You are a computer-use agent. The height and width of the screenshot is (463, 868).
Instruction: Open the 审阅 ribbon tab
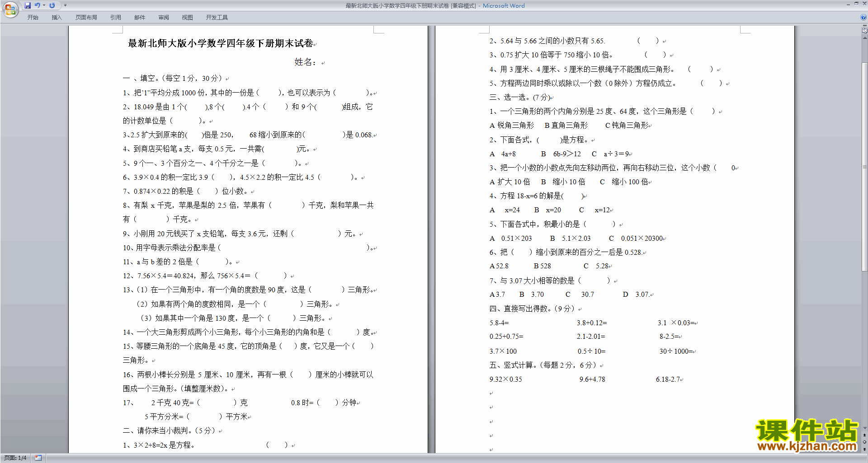(164, 17)
